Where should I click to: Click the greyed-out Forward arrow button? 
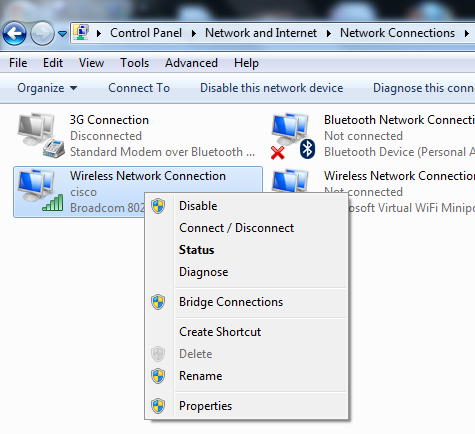[x=42, y=33]
